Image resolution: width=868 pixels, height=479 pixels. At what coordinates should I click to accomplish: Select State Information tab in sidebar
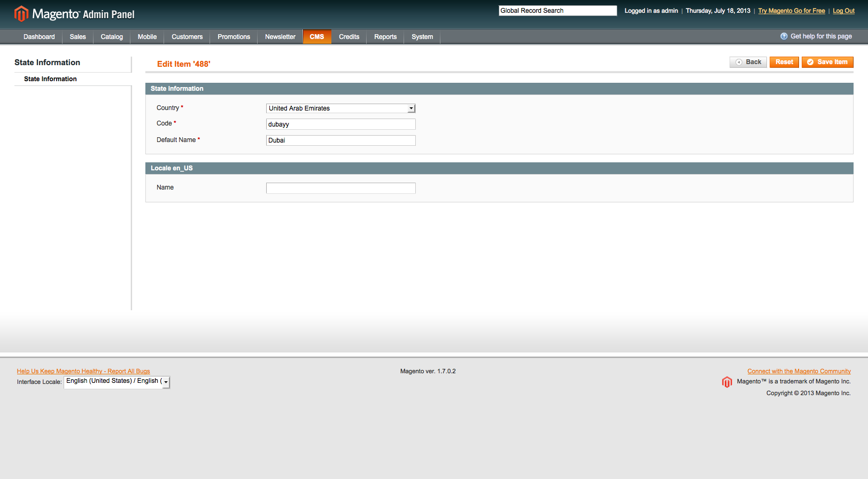click(50, 79)
